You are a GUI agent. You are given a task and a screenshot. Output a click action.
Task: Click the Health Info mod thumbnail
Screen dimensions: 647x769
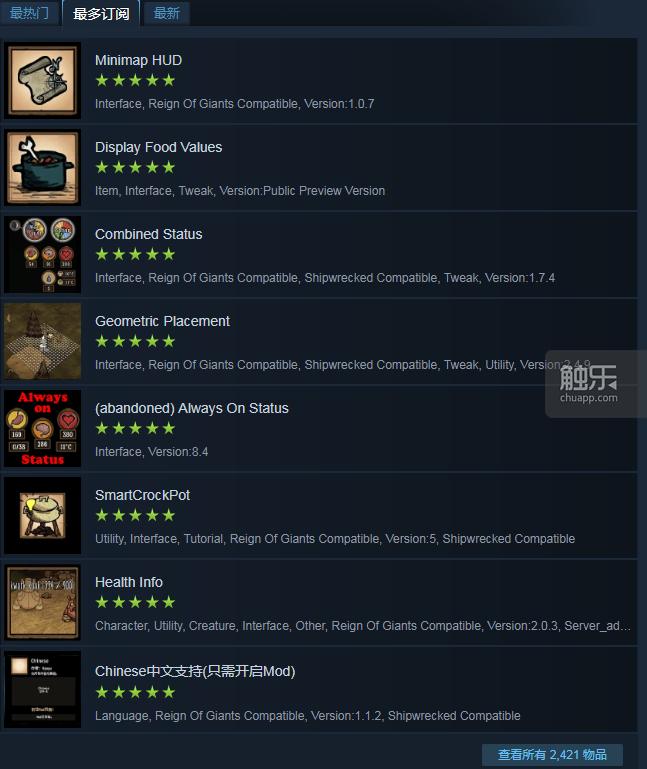pyautogui.click(x=43, y=602)
